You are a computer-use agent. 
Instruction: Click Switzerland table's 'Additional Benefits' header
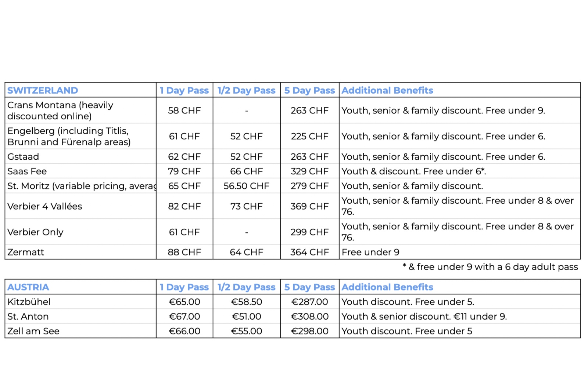[387, 90]
